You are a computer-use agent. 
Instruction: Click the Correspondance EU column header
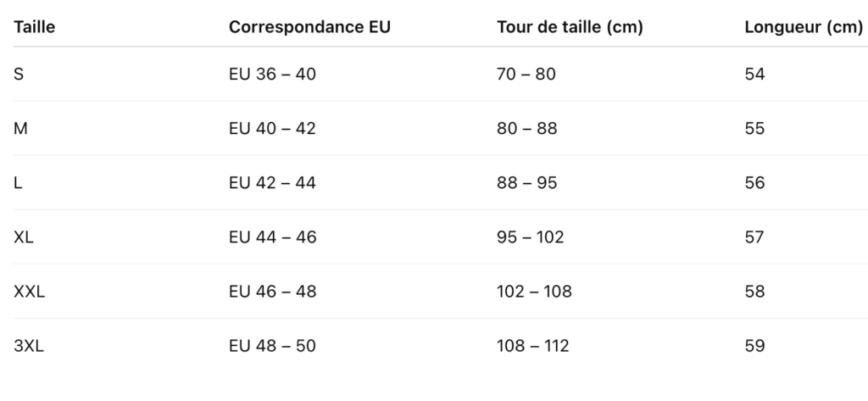point(309,26)
